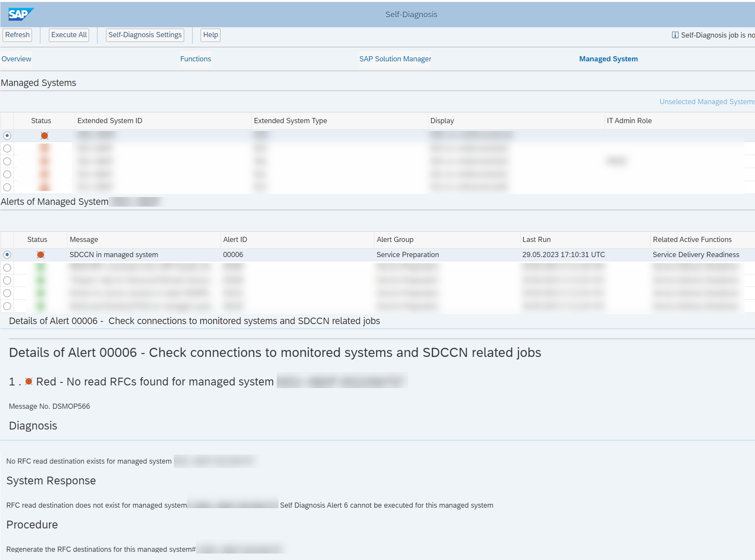The height and width of the screenshot is (560, 755).
Task: Click the Diagnosis section heading
Action: (33, 426)
